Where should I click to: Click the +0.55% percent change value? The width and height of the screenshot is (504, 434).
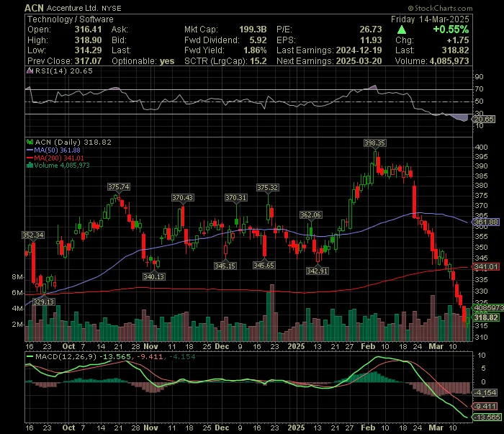(451, 30)
